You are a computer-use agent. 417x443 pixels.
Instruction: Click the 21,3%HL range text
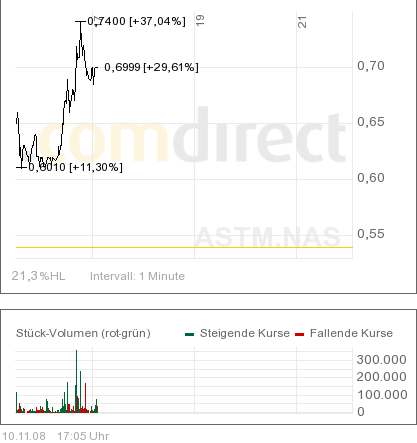coord(38,276)
